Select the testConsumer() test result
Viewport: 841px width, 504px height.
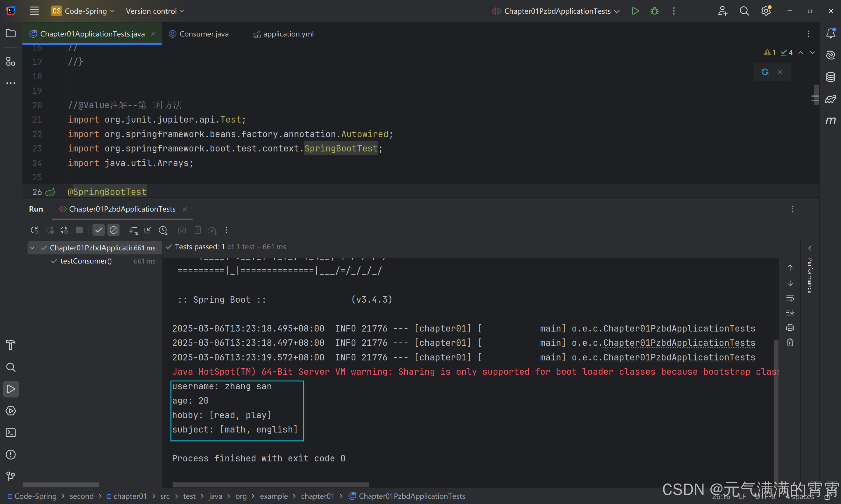pos(86,261)
